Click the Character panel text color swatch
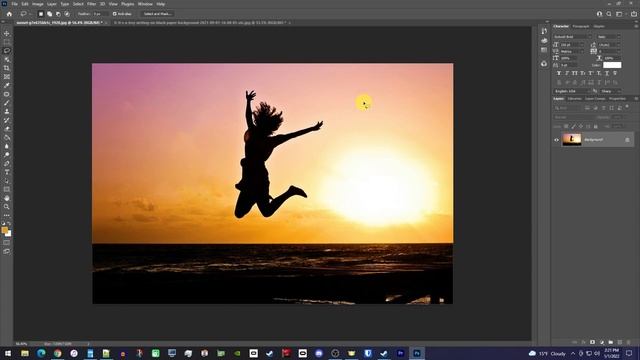The width and height of the screenshot is (640, 360). [612, 65]
